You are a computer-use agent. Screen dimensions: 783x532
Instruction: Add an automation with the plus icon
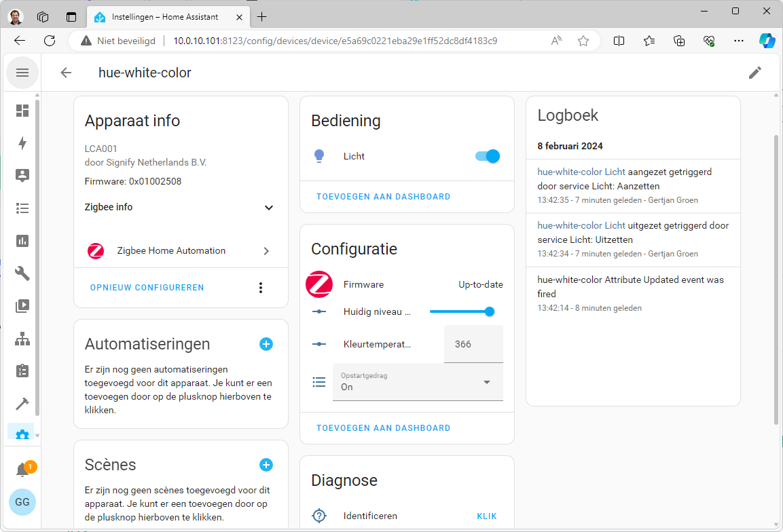pyautogui.click(x=266, y=344)
